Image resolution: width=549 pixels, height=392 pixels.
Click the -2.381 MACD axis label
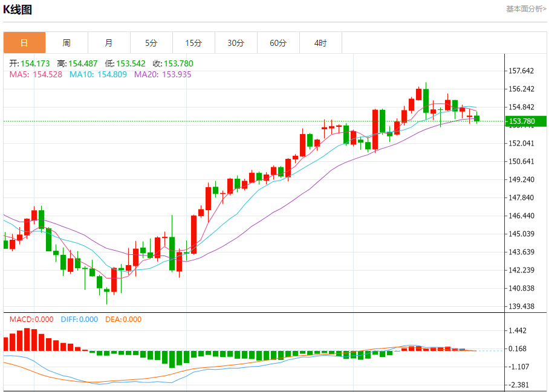pos(518,385)
